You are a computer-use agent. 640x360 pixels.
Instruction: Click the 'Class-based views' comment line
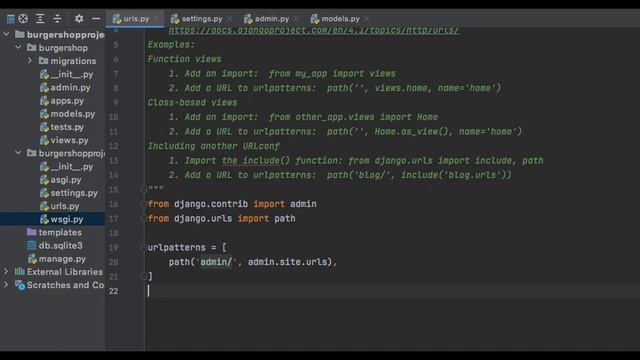192,102
